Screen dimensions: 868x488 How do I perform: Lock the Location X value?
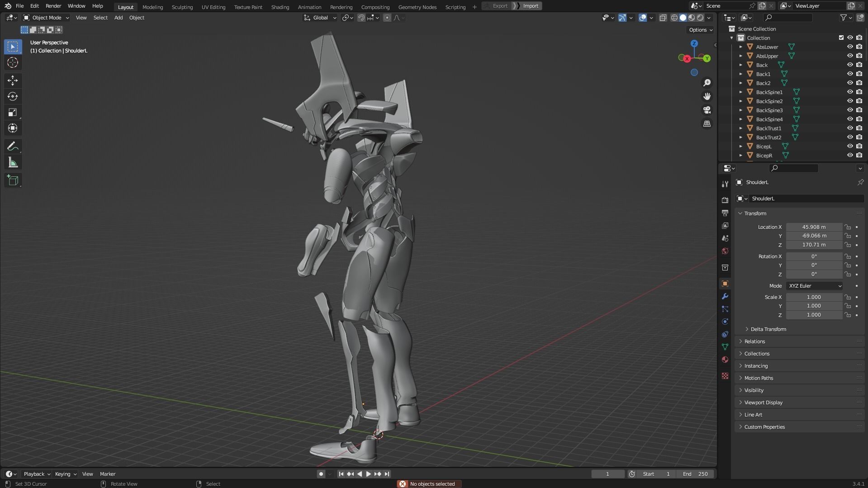click(848, 227)
